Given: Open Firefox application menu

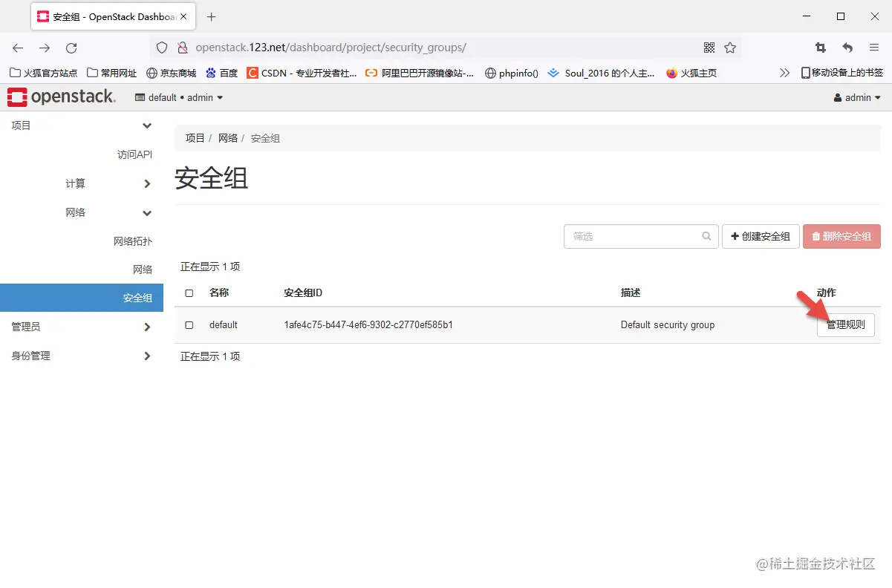Looking at the screenshot, I should [x=874, y=47].
